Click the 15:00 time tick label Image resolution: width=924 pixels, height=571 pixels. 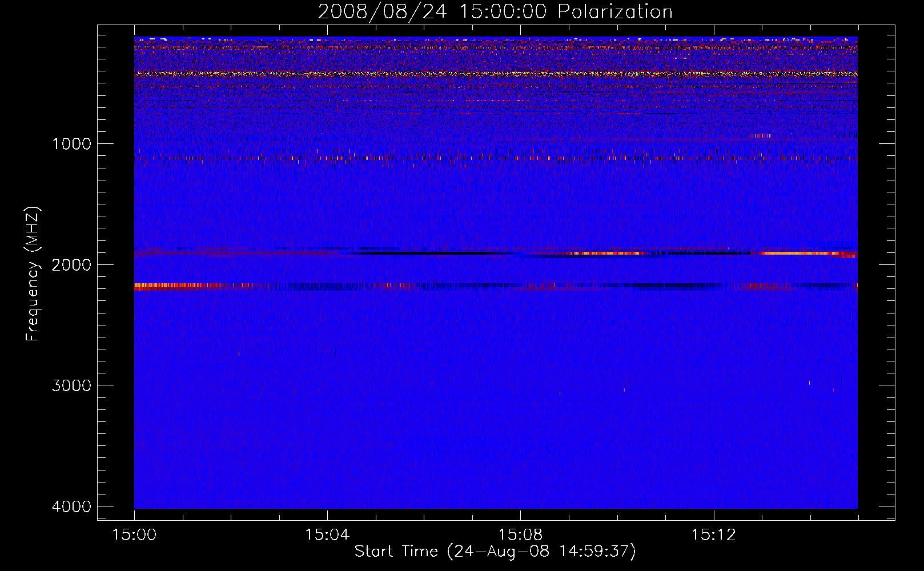[x=134, y=535]
